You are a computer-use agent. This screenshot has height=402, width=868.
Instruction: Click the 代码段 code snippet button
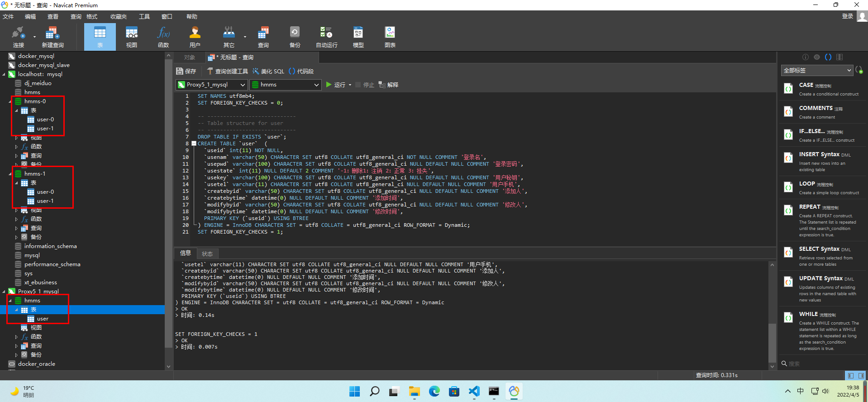point(301,71)
